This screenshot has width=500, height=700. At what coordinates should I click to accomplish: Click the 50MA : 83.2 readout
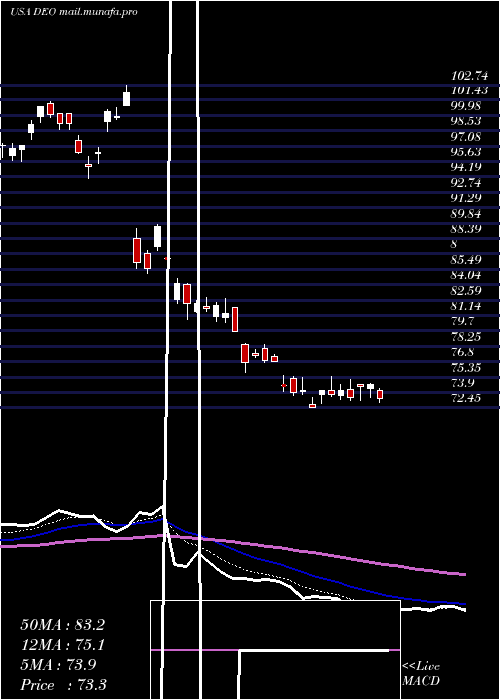point(62,625)
